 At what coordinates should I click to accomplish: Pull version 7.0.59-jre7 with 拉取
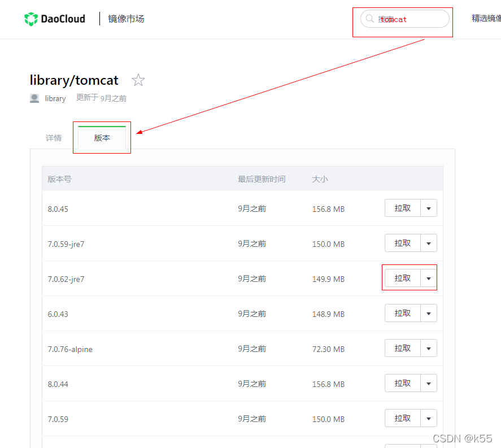pos(403,243)
